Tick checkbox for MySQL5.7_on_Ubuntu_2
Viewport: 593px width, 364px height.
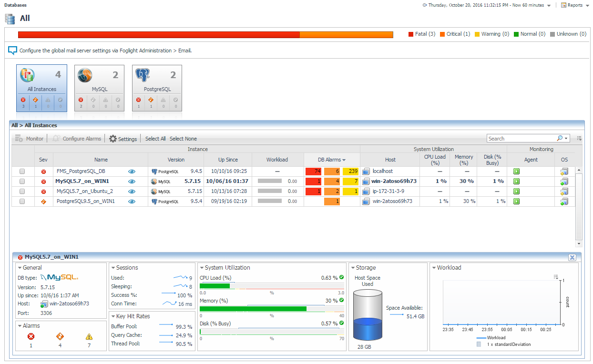pos(22,192)
